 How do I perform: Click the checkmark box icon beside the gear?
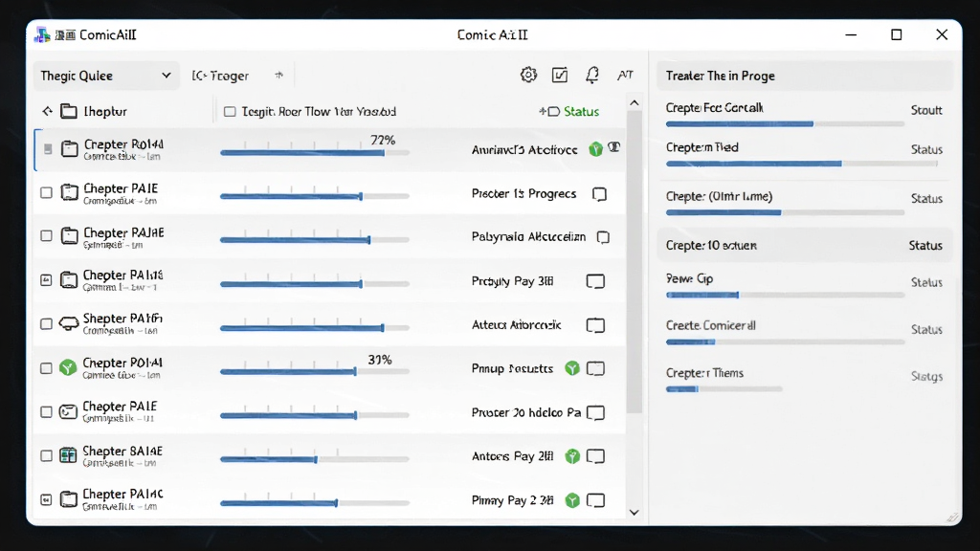[559, 75]
